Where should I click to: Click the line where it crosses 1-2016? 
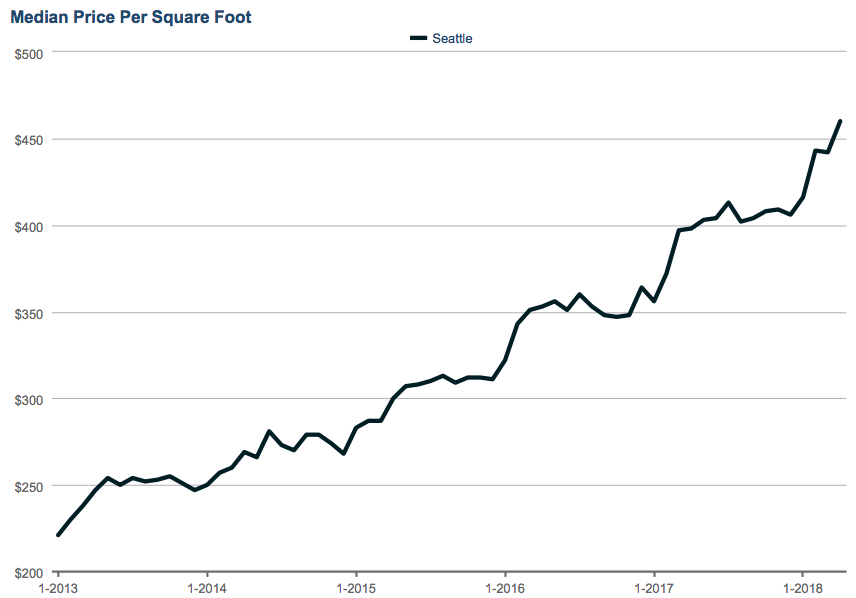(x=505, y=360)
